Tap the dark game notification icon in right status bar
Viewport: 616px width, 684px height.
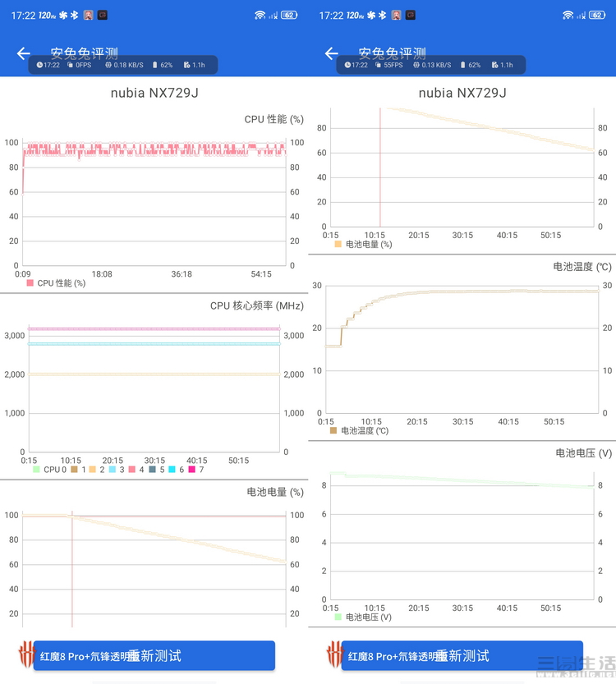click(x=410, y=16)
